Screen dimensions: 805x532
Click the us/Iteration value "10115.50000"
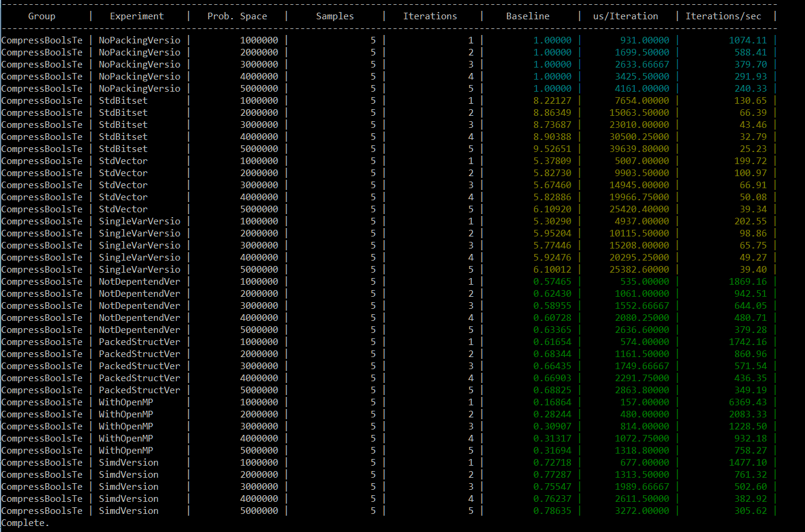pos(639,233)
